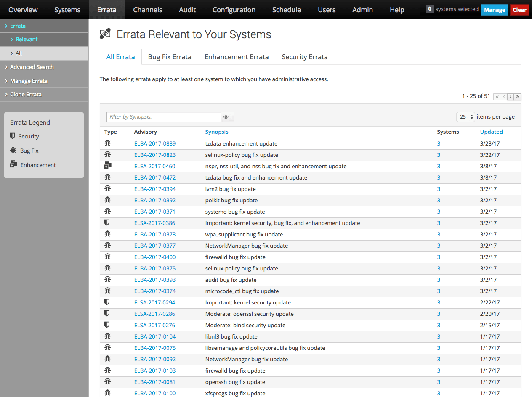Image resolution: width=532 pixels, height=397 pixels.
Task: Jump to the last results page
Action: 518,97
